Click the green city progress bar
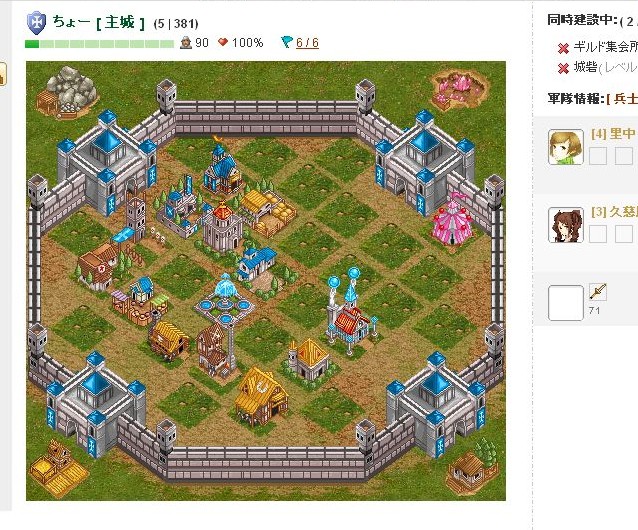The height and width of the screenshot is (530, 638). coord(99,44)
